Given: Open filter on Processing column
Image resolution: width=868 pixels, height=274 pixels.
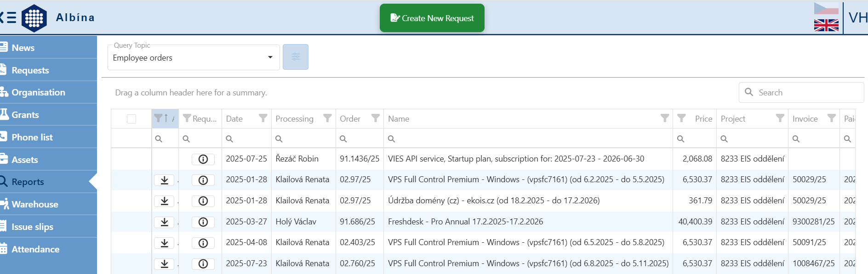Looking at the screenshot, I should click(x=327, y=118).
